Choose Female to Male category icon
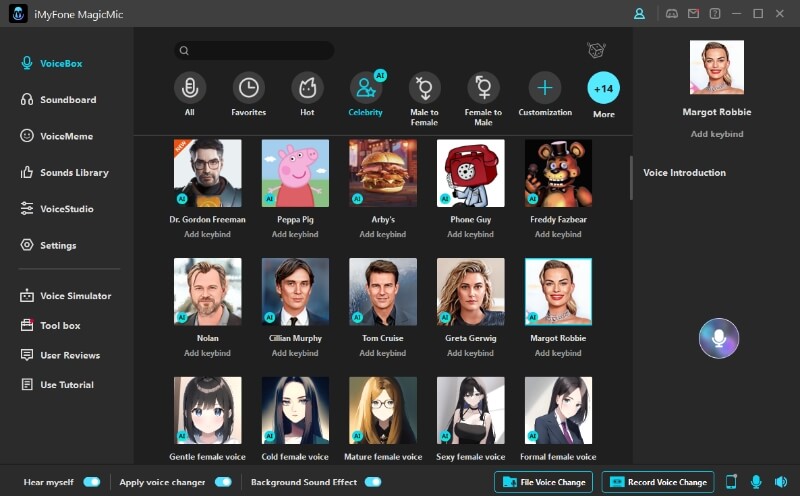The height and width of the screenshot is (496, 800). pyautogui.click(x=483, y=88)
